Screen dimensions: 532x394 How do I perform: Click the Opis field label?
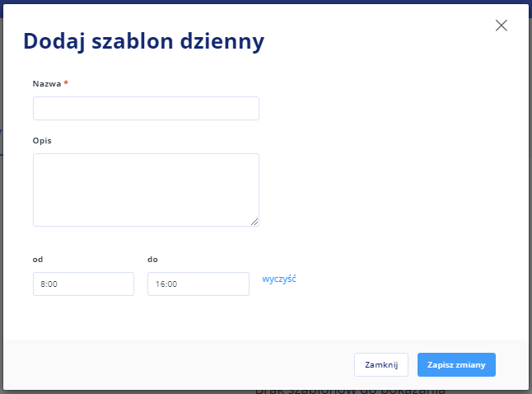(42, 141)
